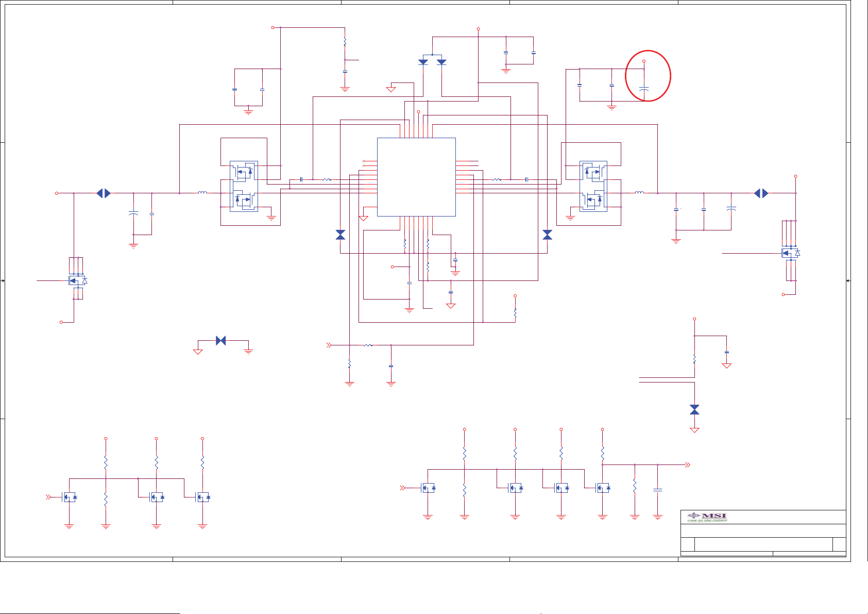Click the left diode of the top diode pair
This screenshot has width=868, height=614.
(423, 62)
